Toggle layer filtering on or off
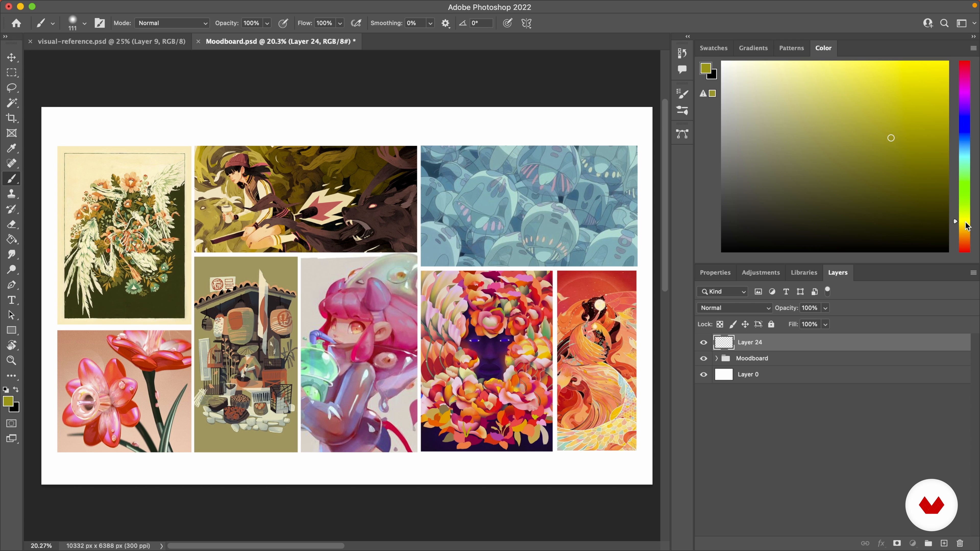Viewport: 980px width, 551px height. 828,291
